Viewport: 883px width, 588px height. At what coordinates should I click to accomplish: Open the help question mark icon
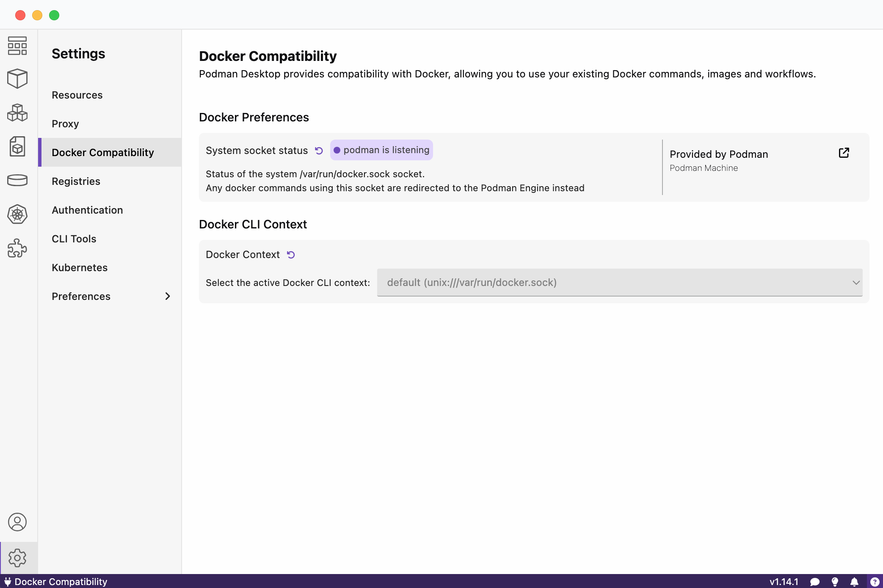pos(875,582)
